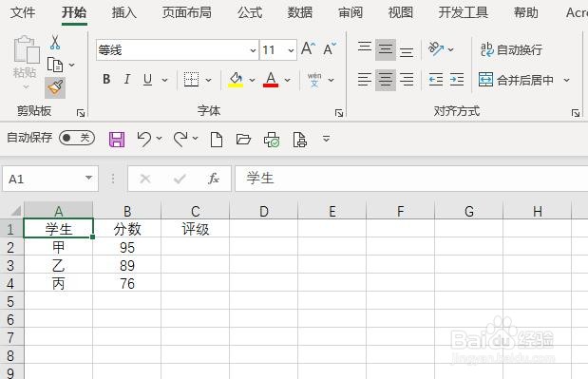This screenshot has height=379, width=588.
Task: Apply cell borders icon
Action: click(x=191, y=80)
